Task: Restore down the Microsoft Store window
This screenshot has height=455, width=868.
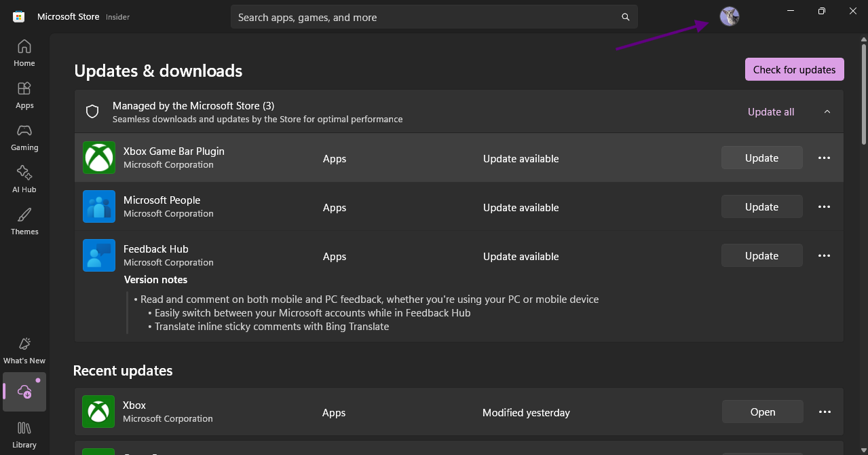Action: pyautogui.click(x=821, y=11)
